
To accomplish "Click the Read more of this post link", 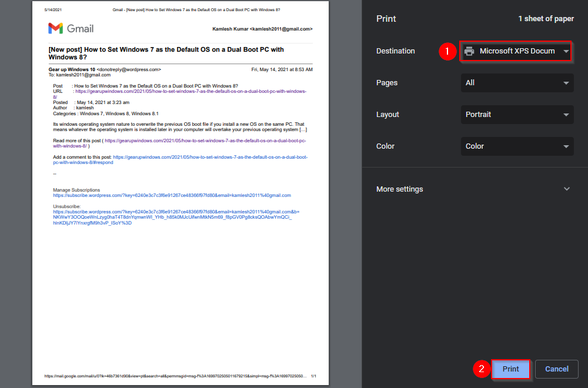I will pos(179,143).
